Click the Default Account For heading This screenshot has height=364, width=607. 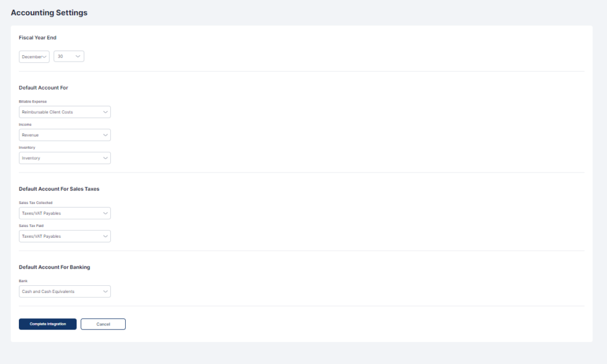pyautogui.click(x=43, y=88)
